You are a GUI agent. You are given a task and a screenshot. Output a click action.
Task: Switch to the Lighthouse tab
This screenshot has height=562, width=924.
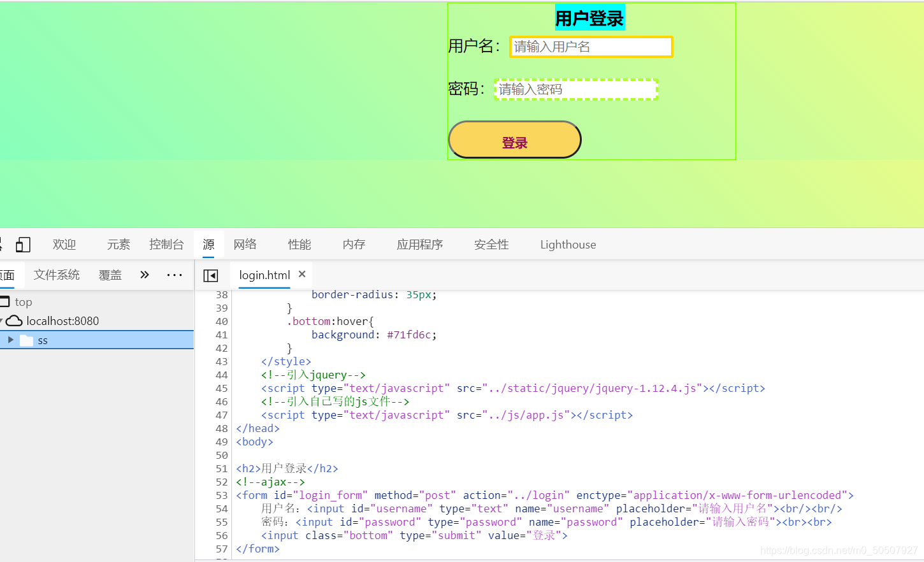point(568,245)
